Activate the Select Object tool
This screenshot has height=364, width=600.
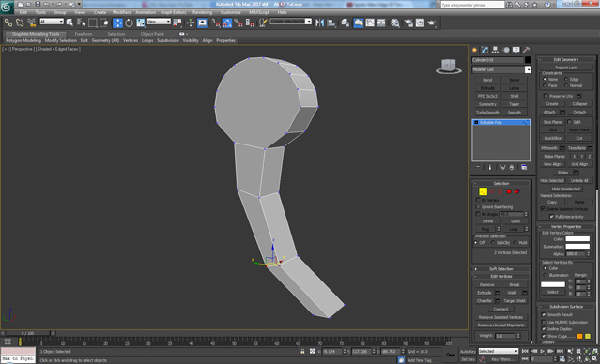click(x=69, y=23)
